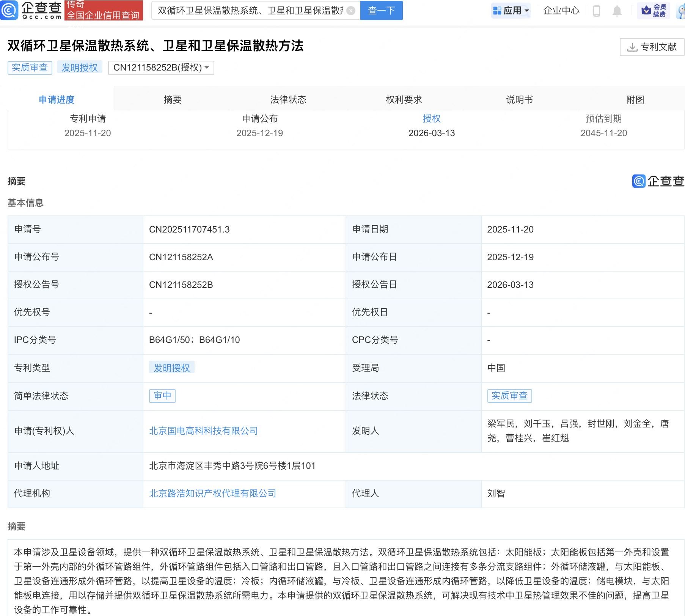685x616 pixels.
Task: Switch to the 法律状态 tab
Action: click(288, 99)
